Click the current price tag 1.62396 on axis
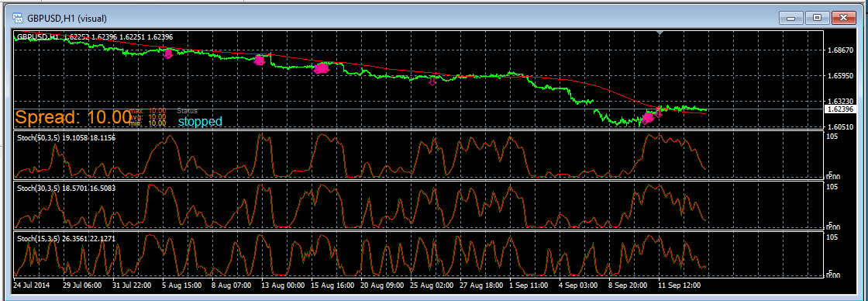 pos(840,109)
